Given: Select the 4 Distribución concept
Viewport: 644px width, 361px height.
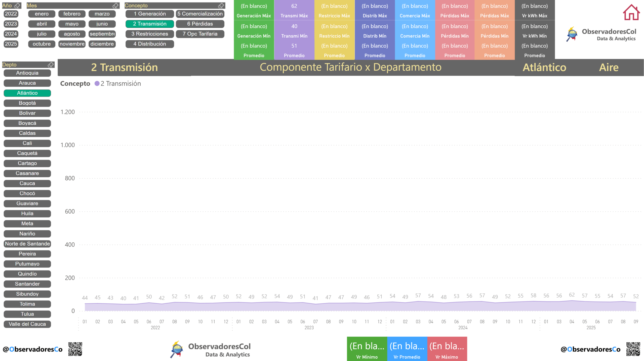Looking at the screenshot, I should [149, 44].
